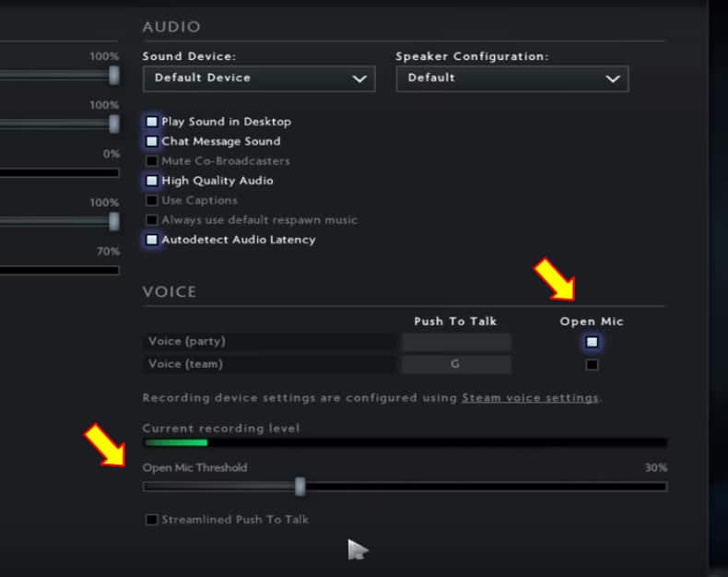
Task: Uncheck Open Mic for Voice (party)
Action: tap(592, 342)
